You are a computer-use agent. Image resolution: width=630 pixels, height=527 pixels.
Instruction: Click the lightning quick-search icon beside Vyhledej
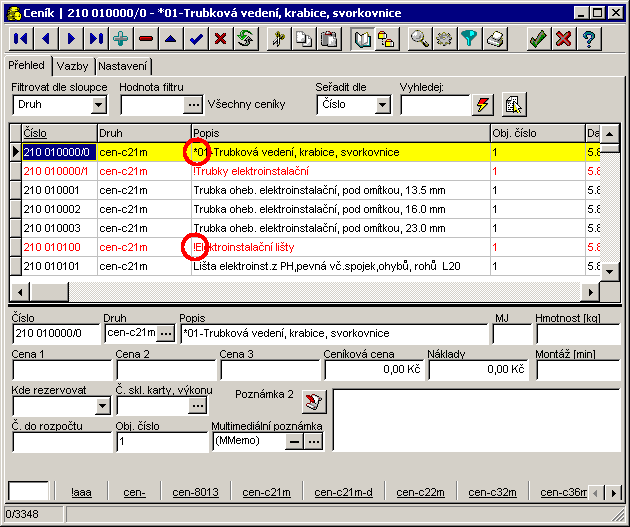click(x=483, y=104)
